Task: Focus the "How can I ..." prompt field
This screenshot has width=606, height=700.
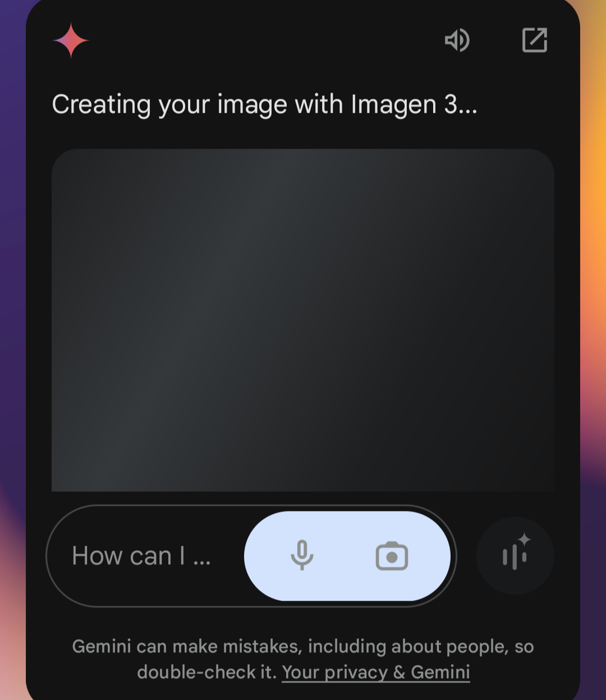Action: [251, 556]
